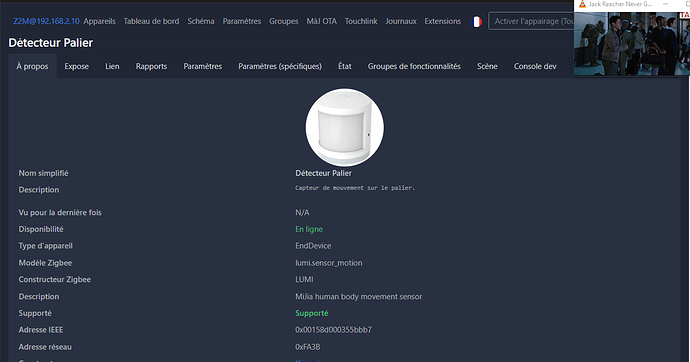
Task: Go to Tableau de bord
Action: click(151, 21)
